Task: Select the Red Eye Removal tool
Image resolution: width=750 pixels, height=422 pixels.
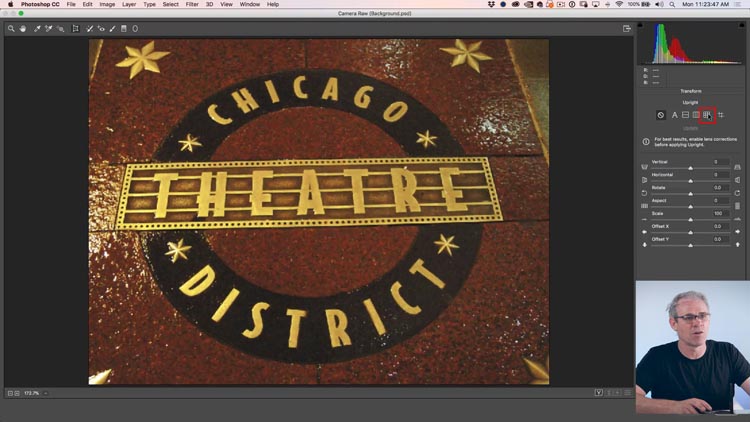Action: click(x=101, y=29)
